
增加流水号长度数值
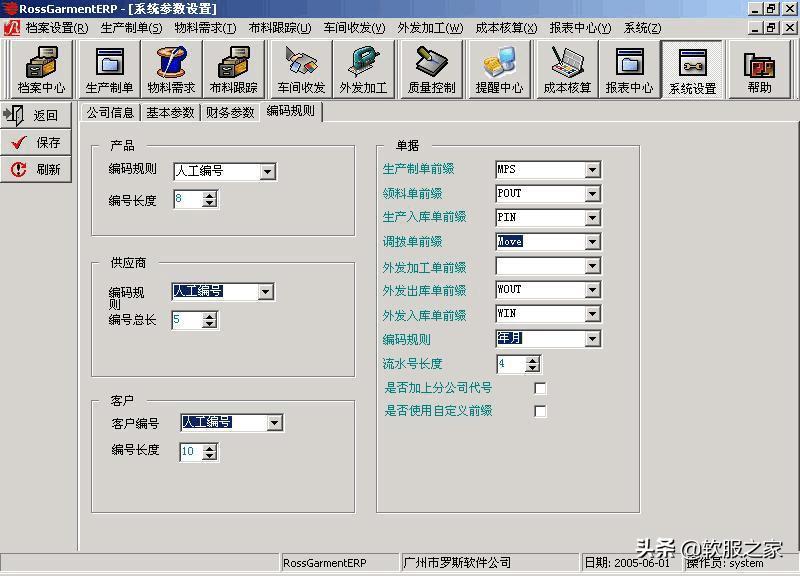pos(532,359)
